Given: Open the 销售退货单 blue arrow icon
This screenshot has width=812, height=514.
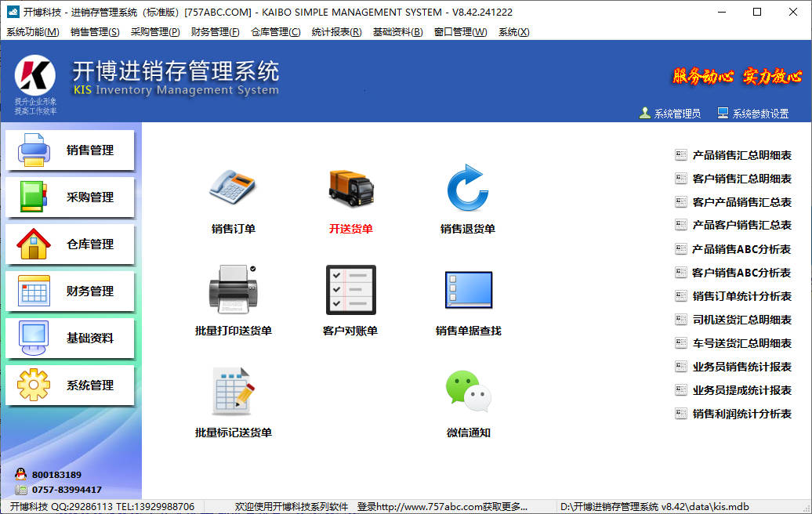Looking at the screenshot, I should (x=468, y=187).
